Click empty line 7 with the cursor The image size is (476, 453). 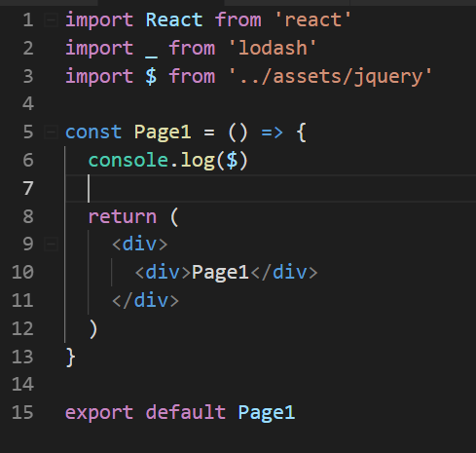[271, 189]
